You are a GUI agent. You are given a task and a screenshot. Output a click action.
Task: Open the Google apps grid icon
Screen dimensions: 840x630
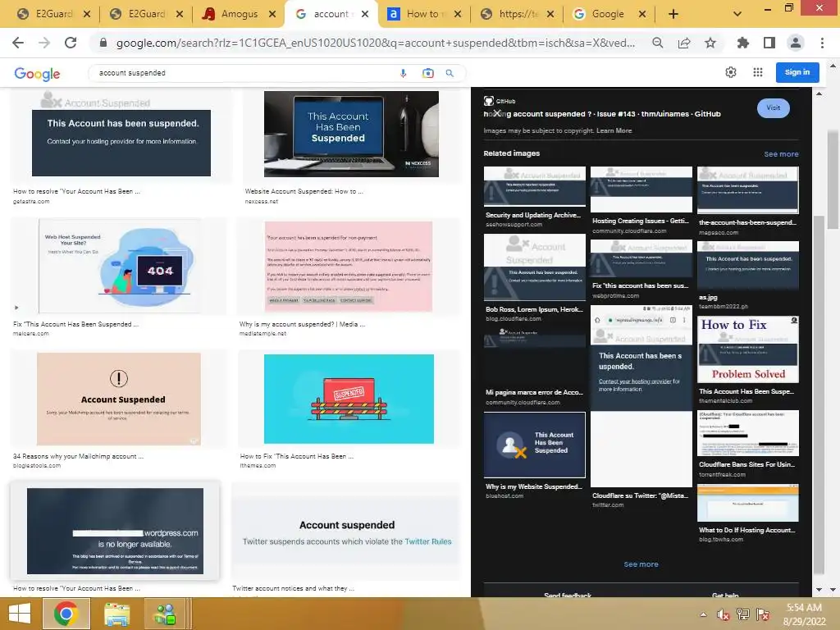coord(757,72)
